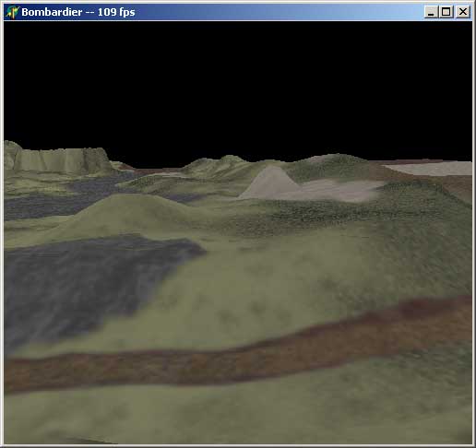Maximize the Bombardier window

click(x=446, y=12)
